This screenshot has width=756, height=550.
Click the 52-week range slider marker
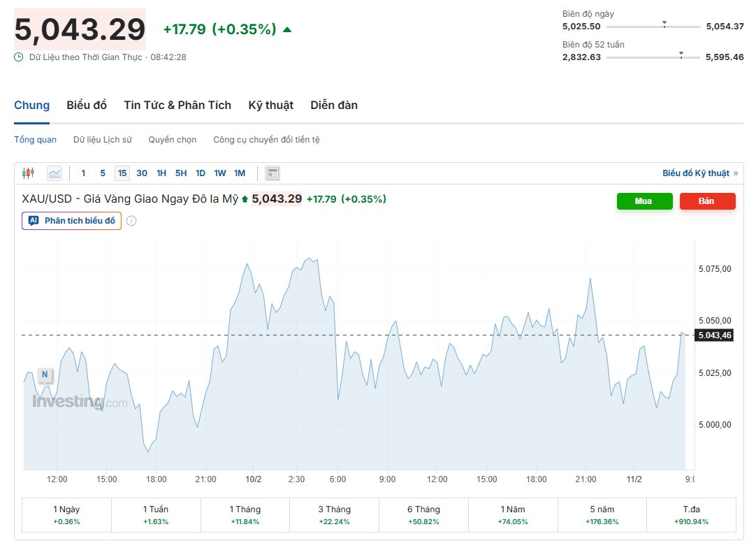pyautogui.click(x=681, y=55)
